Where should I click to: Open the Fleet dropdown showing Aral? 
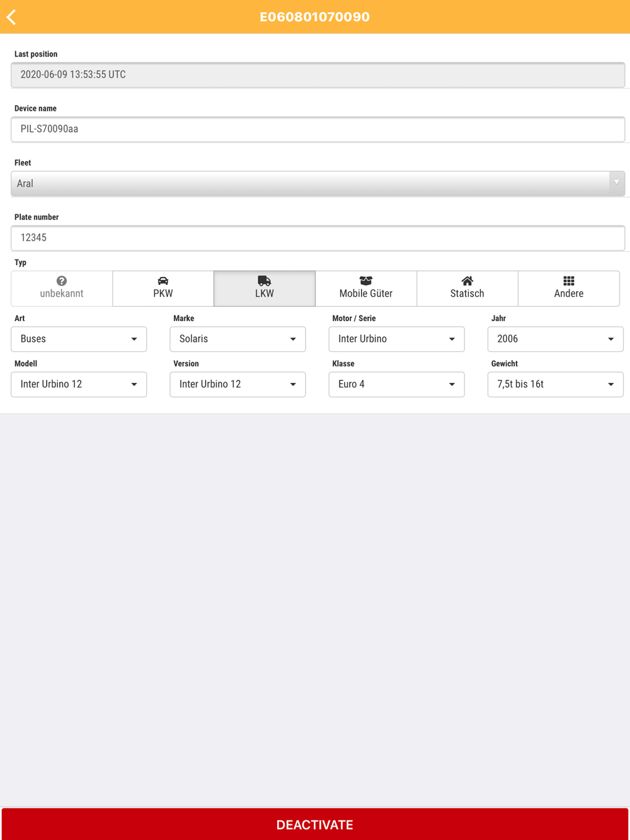318,184
